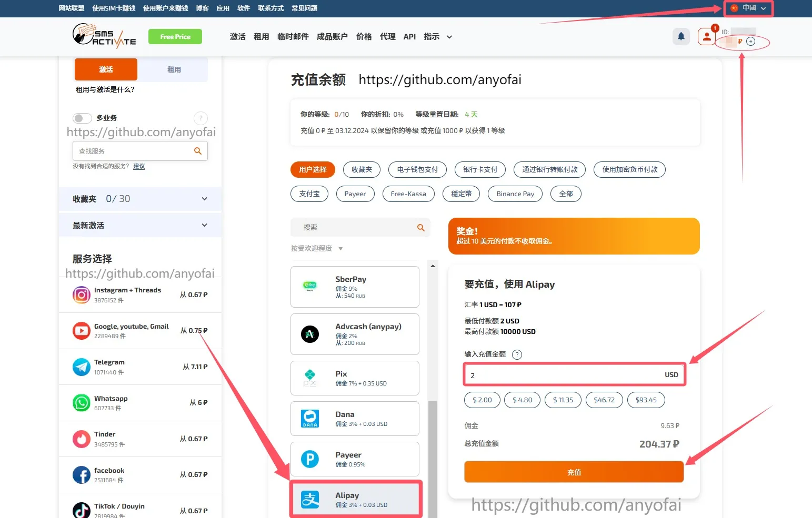Open the user profile icon

coord(706,36)
